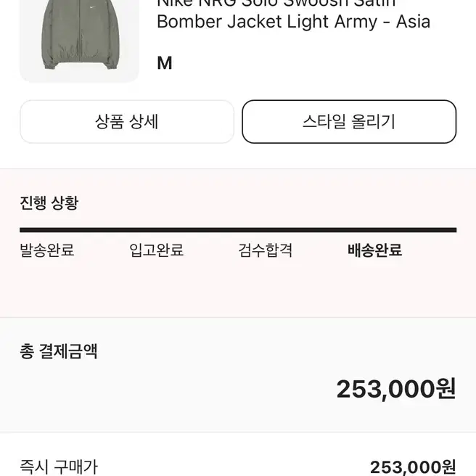Select the 입고완료 progress step
Viewport: 476px width, 476px height.
pos(156,250)
